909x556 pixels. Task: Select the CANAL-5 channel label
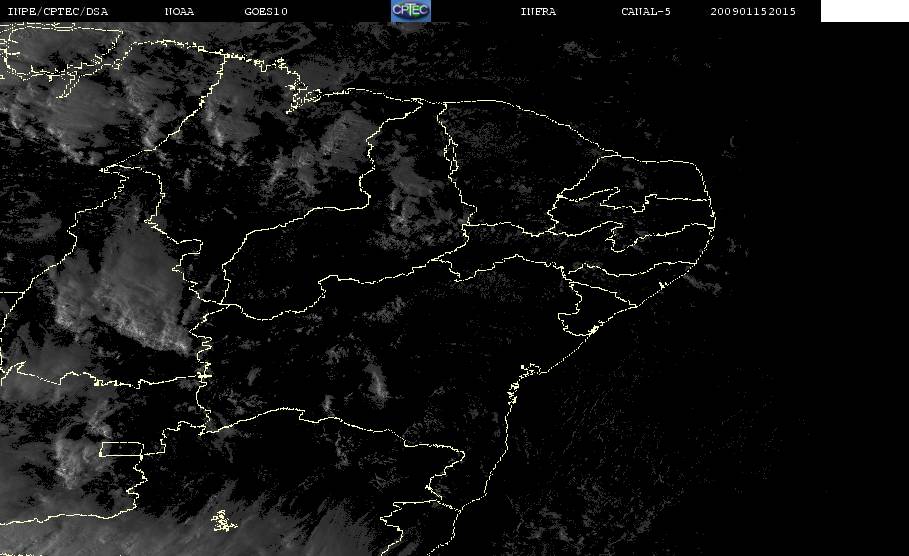pyautogui.click(x=646, y=12)
